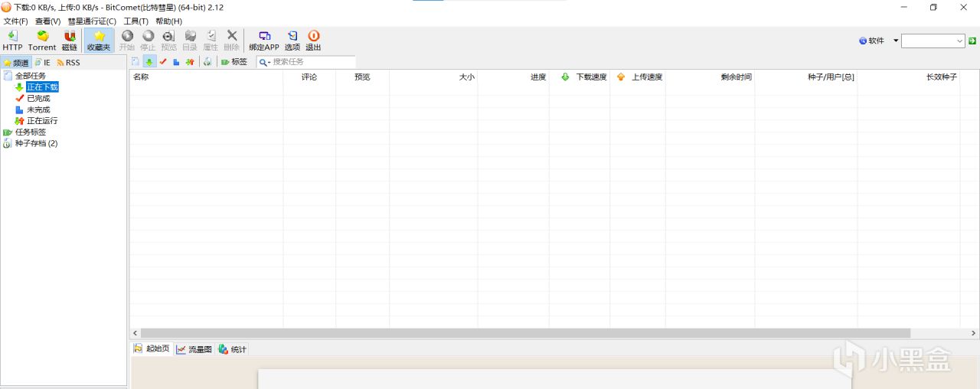The height and width of the screenshot is (389, 980).
Task: Click the red checkmark completed filter icon
Action: coord(163,61)
